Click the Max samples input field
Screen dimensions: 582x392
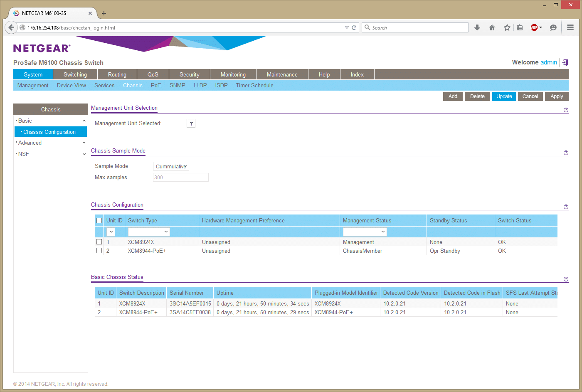pyautogui.click(x=181, y=178)
